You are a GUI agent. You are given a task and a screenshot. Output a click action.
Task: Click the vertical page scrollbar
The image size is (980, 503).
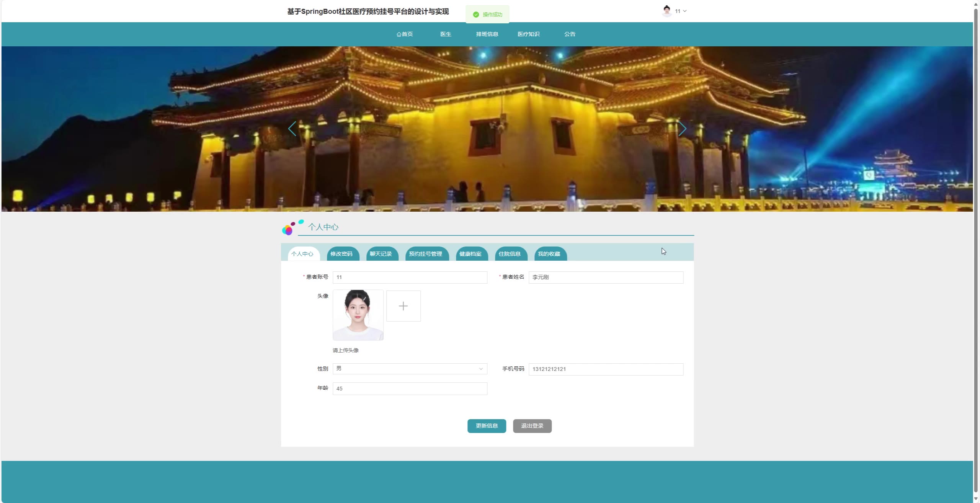tap(976, 249)
